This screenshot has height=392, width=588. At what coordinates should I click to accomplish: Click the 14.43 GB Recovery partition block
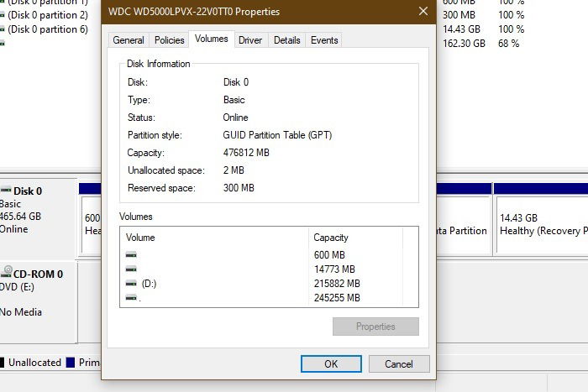click(542, 225)
